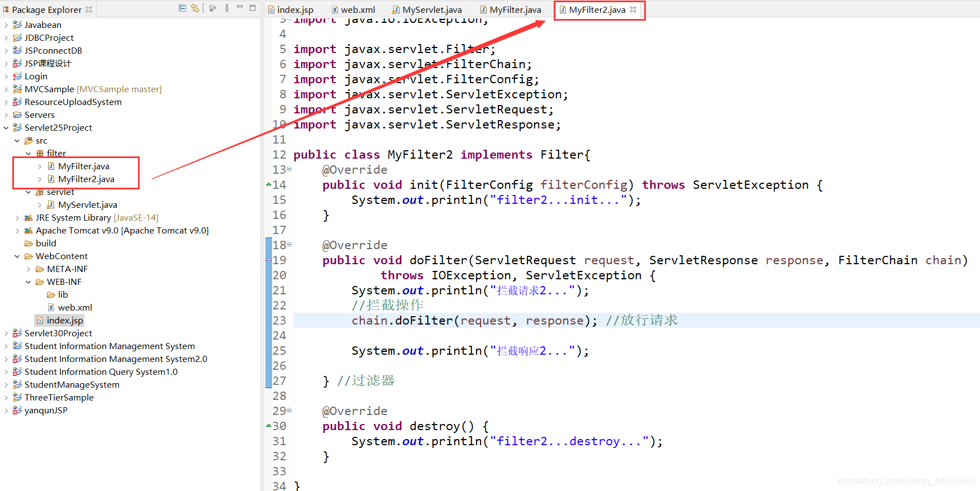This screenshot has width=980, height=491.
Task: Close the MyFilter2.java editor tab
Action: coord(633,9)
